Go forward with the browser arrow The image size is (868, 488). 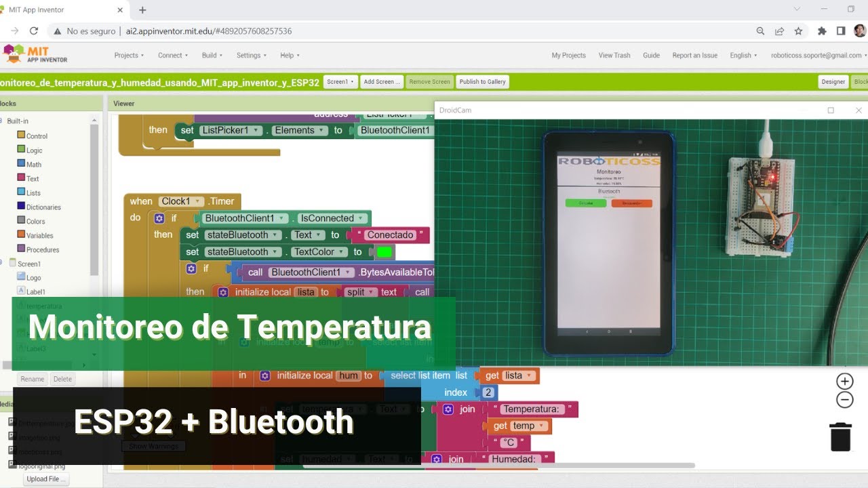coord(15,30)
